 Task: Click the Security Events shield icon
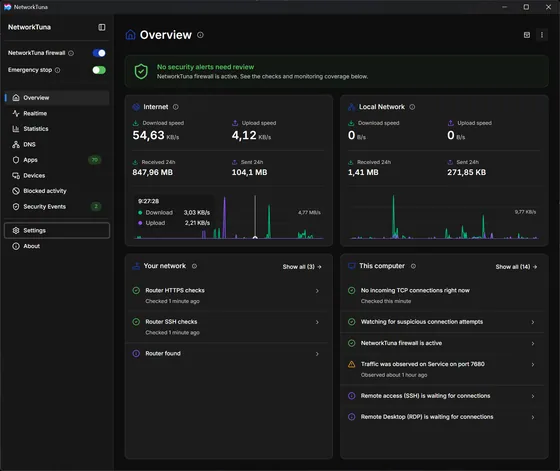tap(16, 207)
